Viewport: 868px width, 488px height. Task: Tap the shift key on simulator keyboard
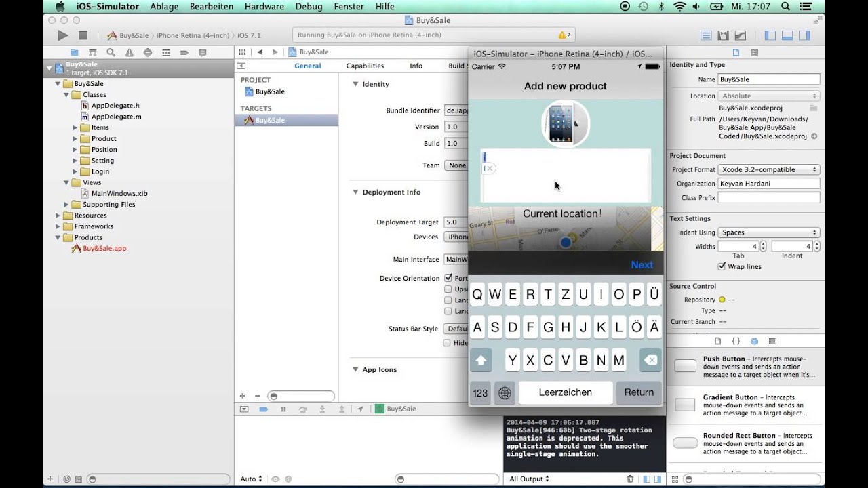(x=481, y=361)
